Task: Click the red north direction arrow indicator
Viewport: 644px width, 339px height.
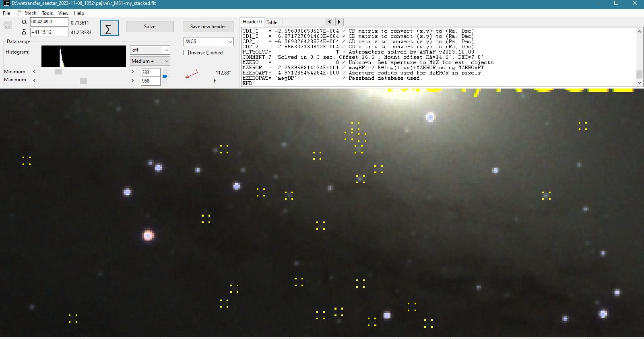Action: click(191, 74)
